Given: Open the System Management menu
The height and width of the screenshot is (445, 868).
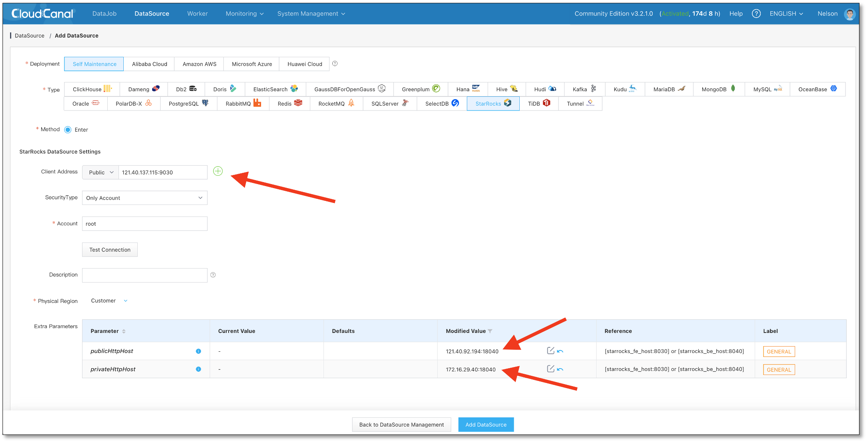Looking at the screenshot, I should [311, 14].
